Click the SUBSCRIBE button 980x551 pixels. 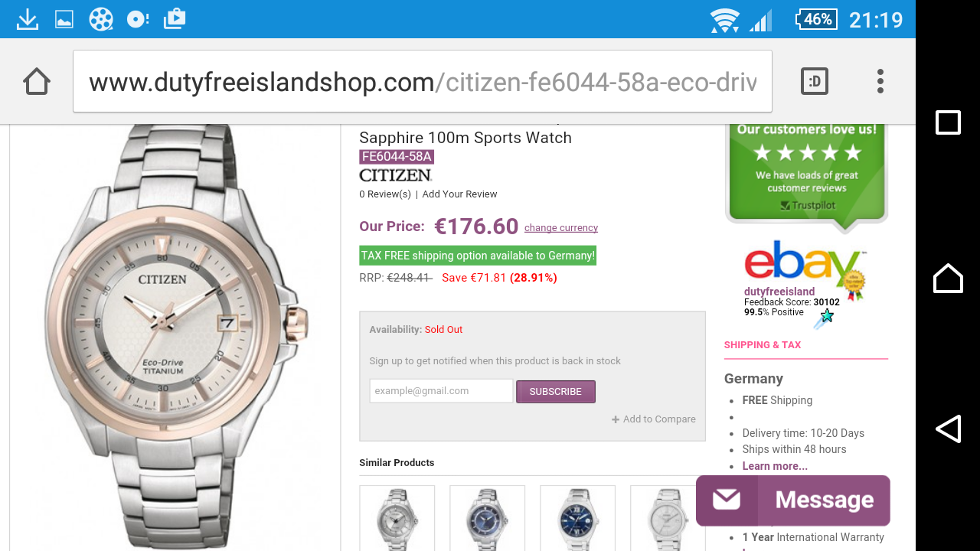pyautogui.click(x=556, y=391)
